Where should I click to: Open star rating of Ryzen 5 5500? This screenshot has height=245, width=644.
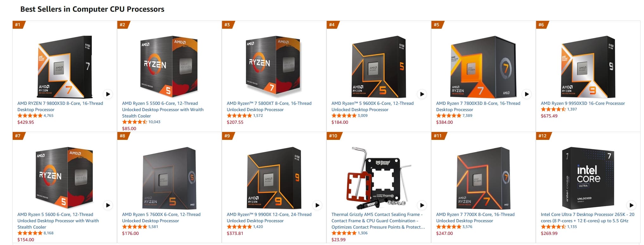[x=135, y=122]
